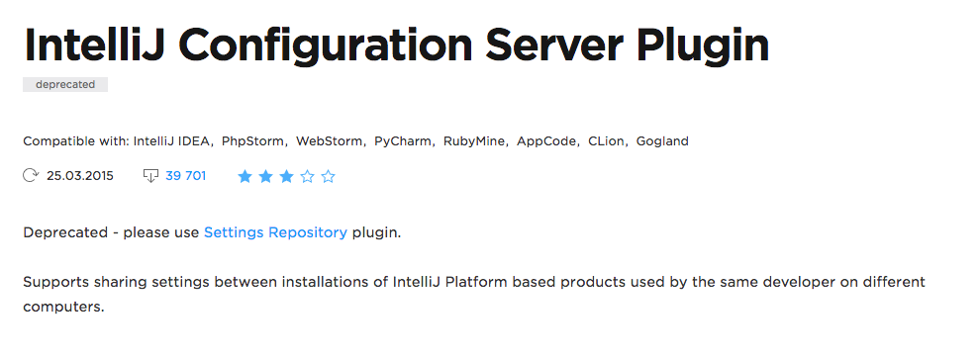Click the fourth empty rating star
The width and height of the screenshot is (980, 360).
(x=307, y=177)
